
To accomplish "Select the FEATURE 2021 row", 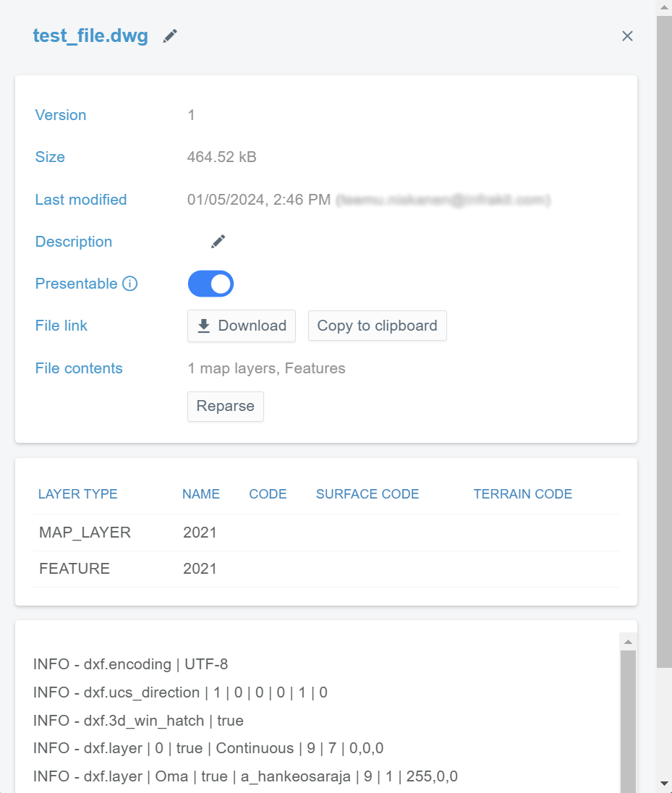I will 326,569.
